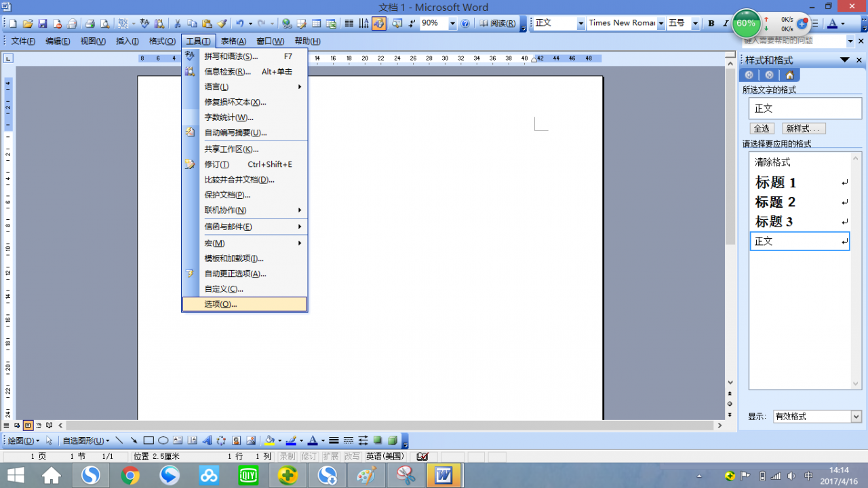This screenshot has width=868, height=488.
Task: Open Print Preview from the toolbar
Action: [x=105, y=24]
